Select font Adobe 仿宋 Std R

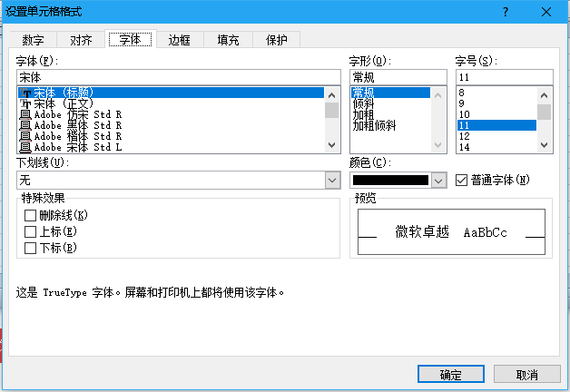[171, 114]
